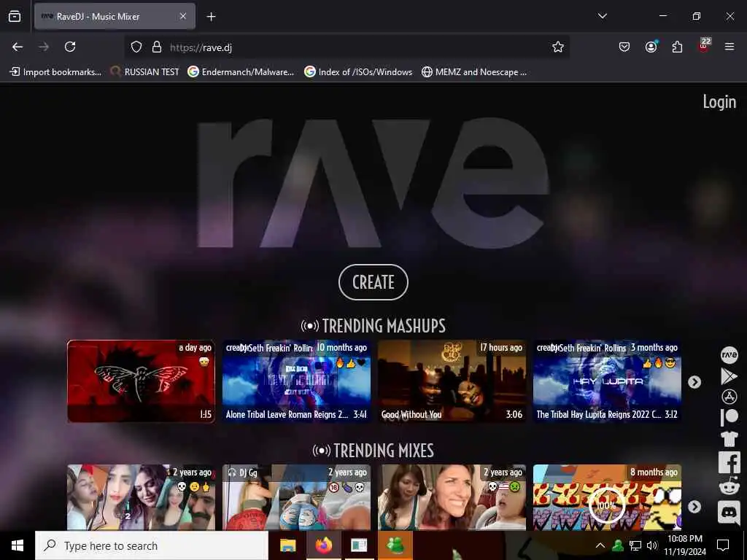Image resolution: width=747 pixels, height=560 pixels.
Task: Play the Good Without You mashup
Action: (x=452, y=381)
